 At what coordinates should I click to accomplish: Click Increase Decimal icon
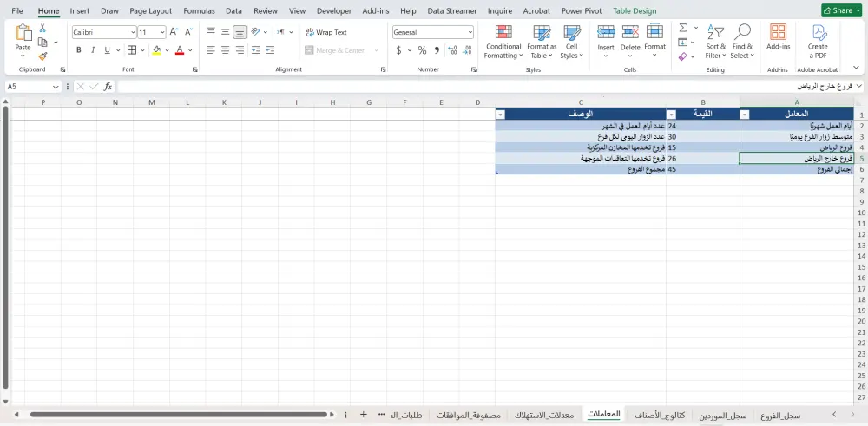452,50
